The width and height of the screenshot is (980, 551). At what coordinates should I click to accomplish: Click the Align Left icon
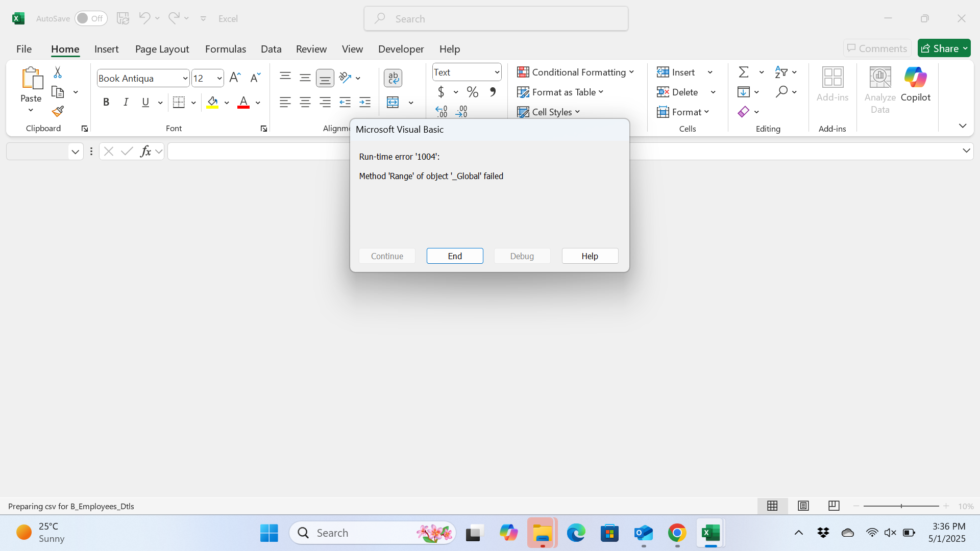[285, 102]
